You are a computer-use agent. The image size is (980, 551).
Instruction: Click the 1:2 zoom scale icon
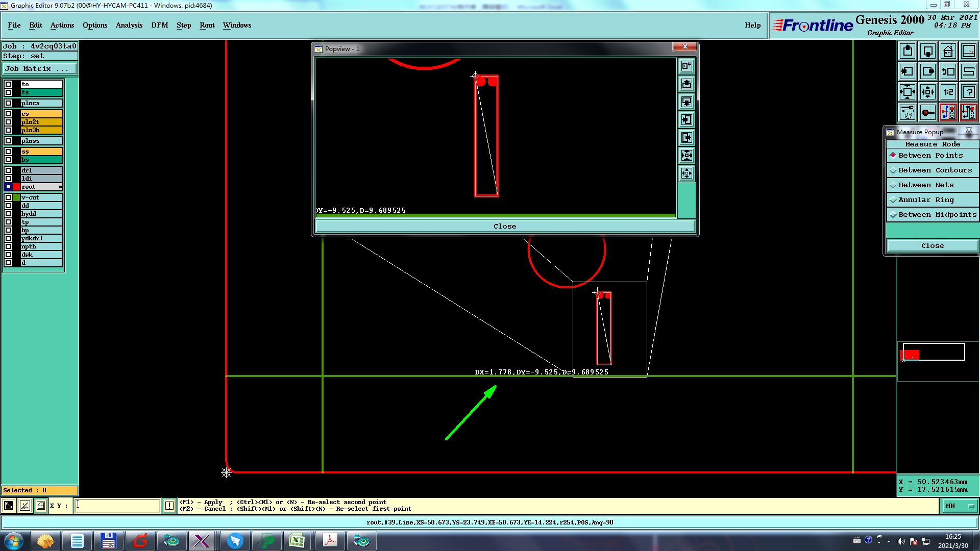(948, 92)
